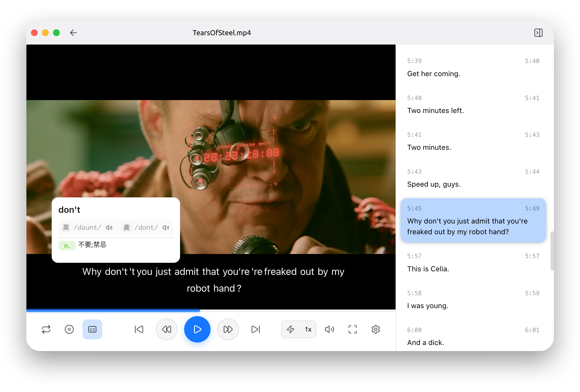Enter fullscreen mode
Screen dimensions: 580x392
point(353,329)
